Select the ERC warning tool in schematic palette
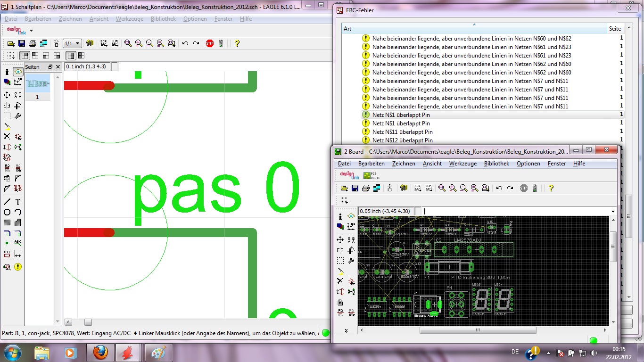The width and height of the screenshot is (644, 362). (18, 267)
